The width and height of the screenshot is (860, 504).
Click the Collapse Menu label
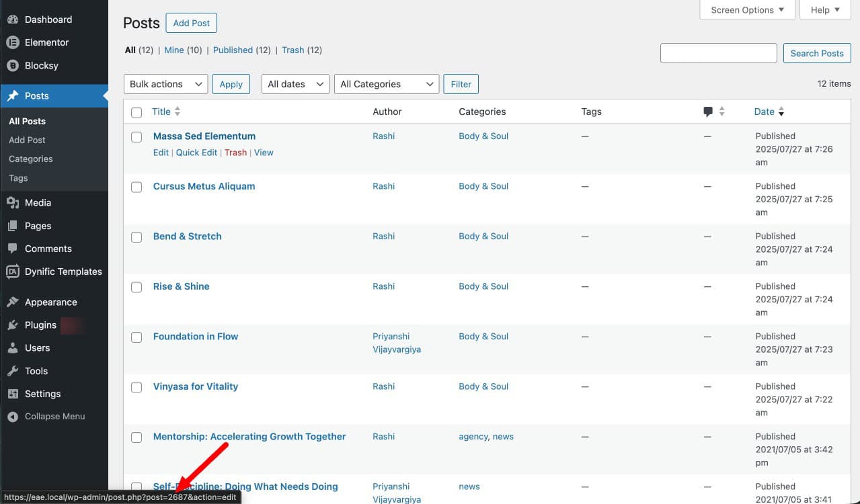pos(55,417)
